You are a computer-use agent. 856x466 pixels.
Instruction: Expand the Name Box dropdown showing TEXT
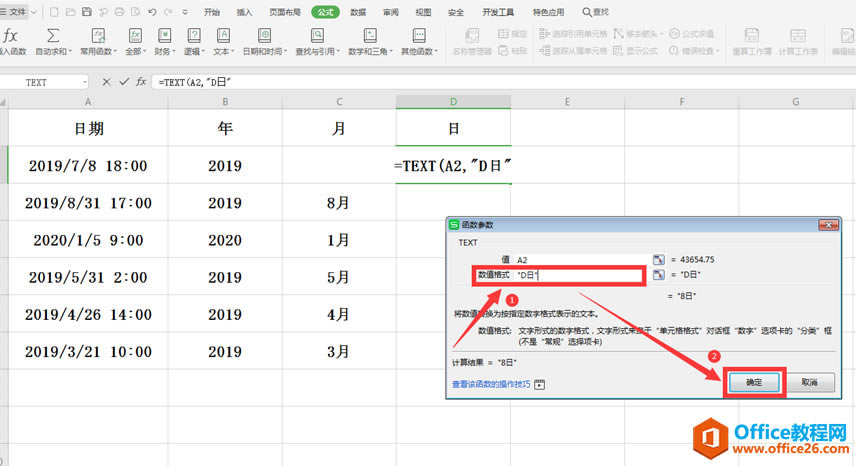pyautogui.click(x=85, y=82)
